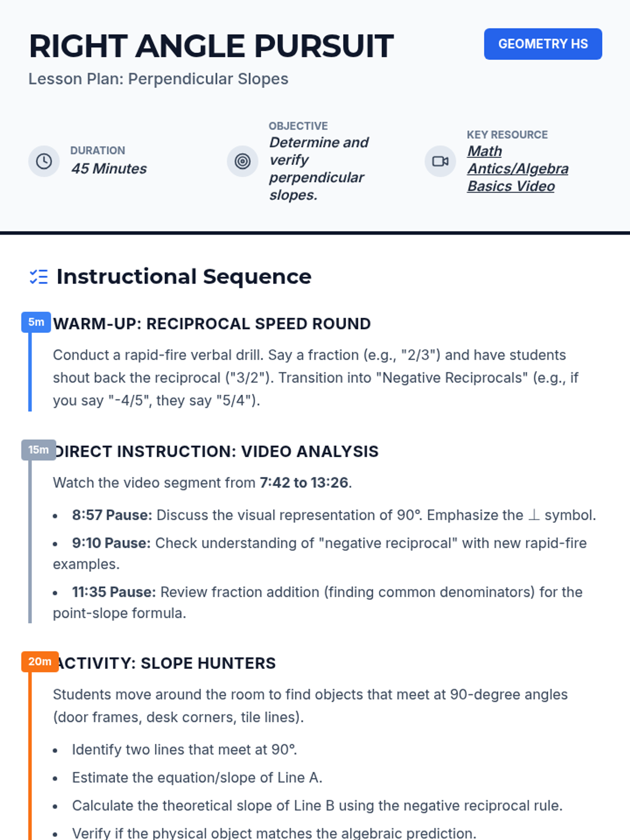Click the Direct Instruction: Video Analysis heading

coord(217,451)
